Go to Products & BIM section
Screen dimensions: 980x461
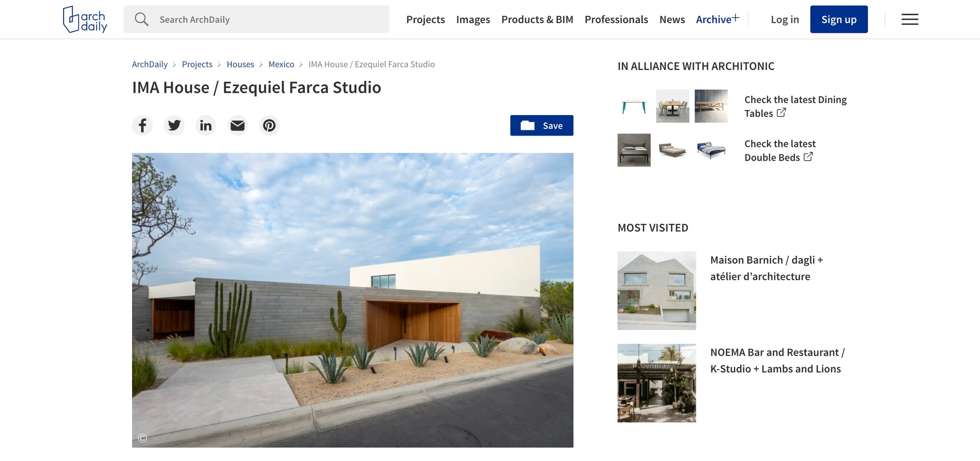(x=537, y=20)
